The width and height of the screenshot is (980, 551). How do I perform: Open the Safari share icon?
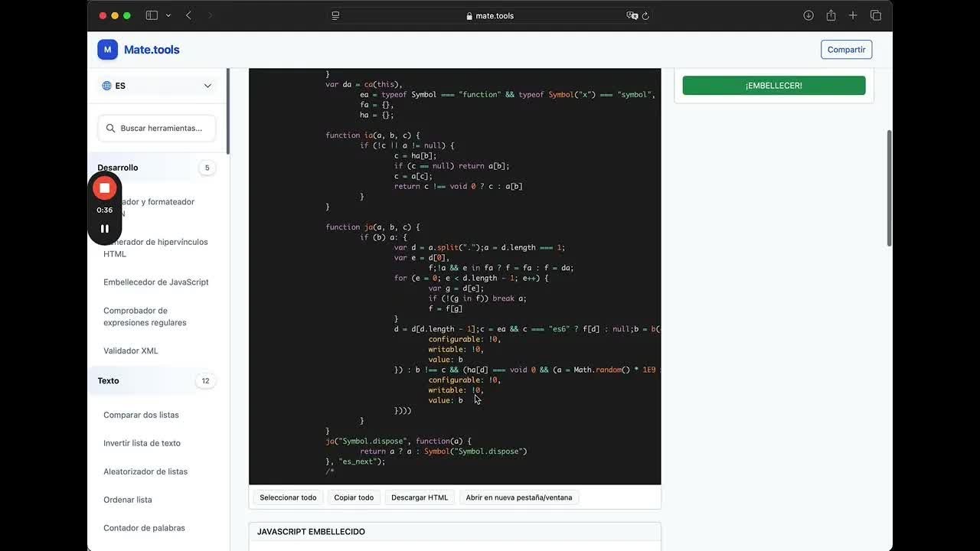coord(831,15)
